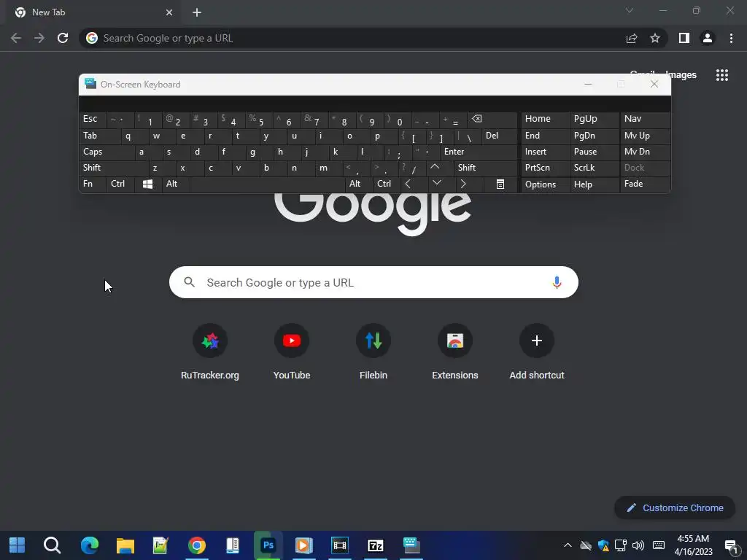Open the YouTube shortcut tile

pyautogui.click(x=292, y=352)
